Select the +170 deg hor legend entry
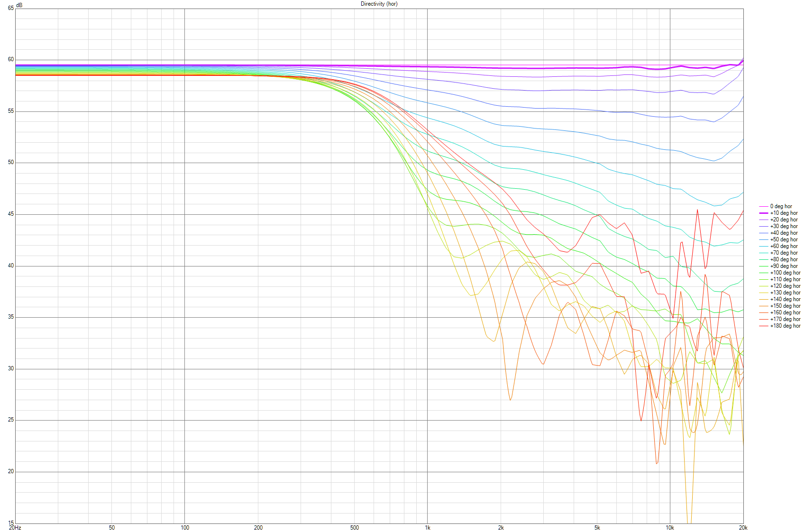 [780, 319]
